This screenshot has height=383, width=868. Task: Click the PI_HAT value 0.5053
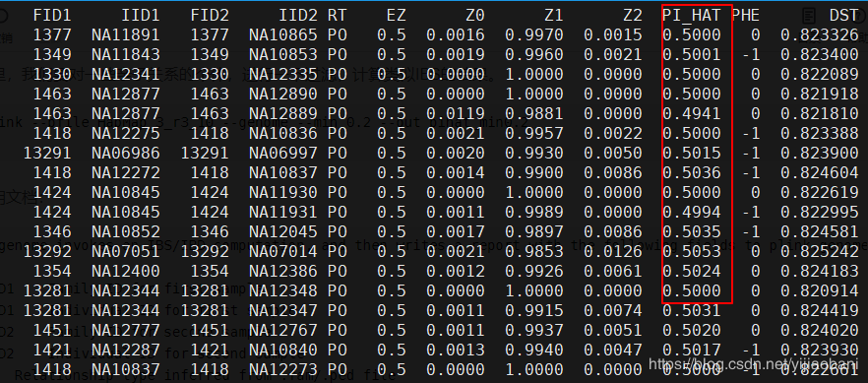(x=692, y=251)
